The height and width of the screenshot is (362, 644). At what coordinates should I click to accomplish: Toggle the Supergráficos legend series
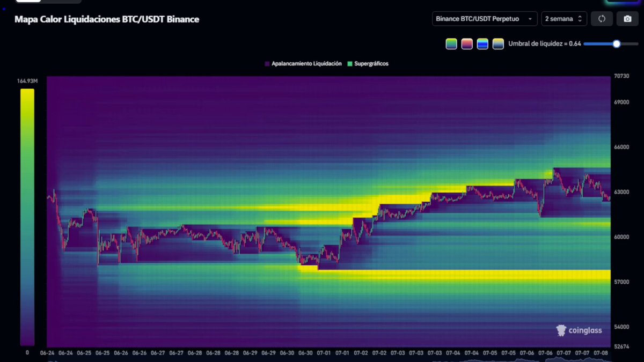368,63
